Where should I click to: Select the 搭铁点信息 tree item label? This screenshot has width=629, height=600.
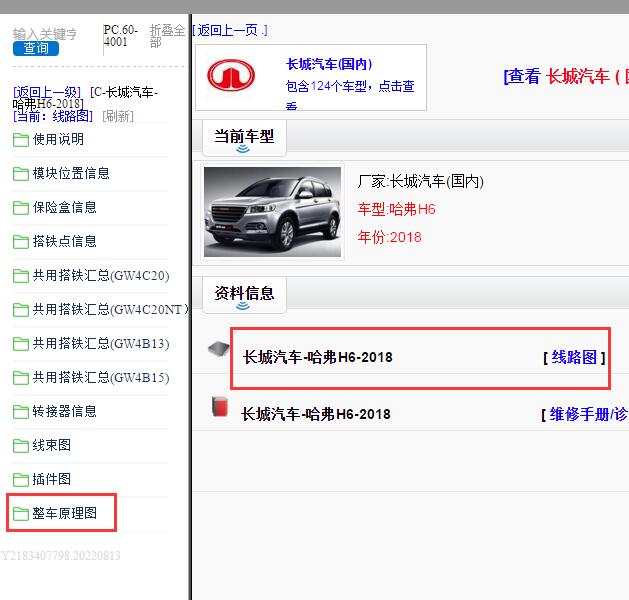pos(65,241)
